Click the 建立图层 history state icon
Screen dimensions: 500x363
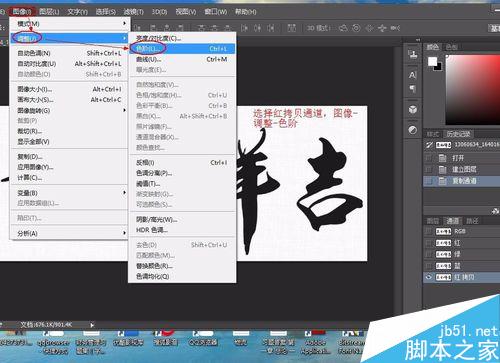click(442, 170)
